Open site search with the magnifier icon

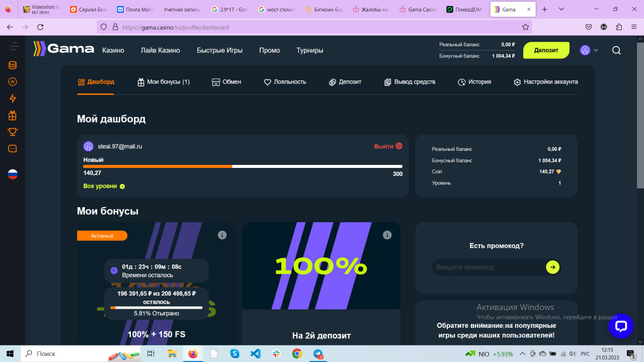[x=616, y=50]
